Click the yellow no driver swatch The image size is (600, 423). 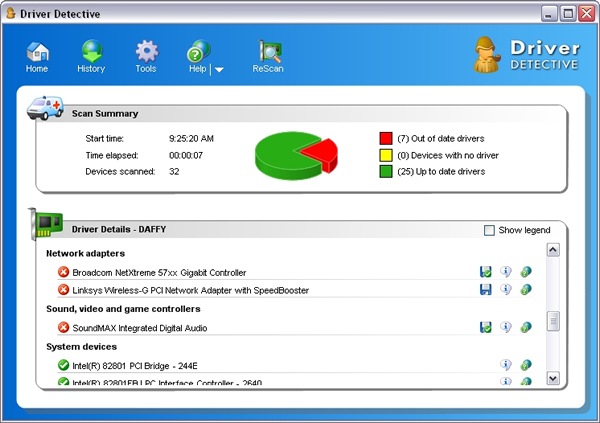point(386,155)
